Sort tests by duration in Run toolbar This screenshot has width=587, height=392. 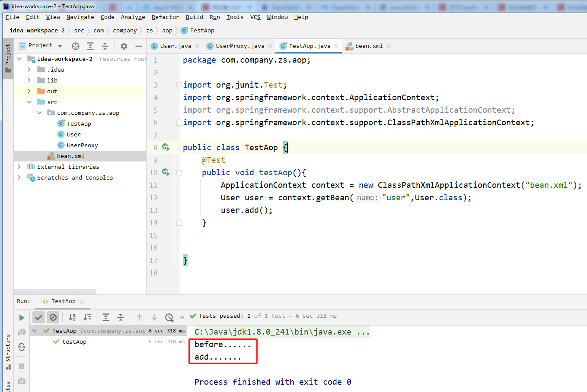pos(87,317)
